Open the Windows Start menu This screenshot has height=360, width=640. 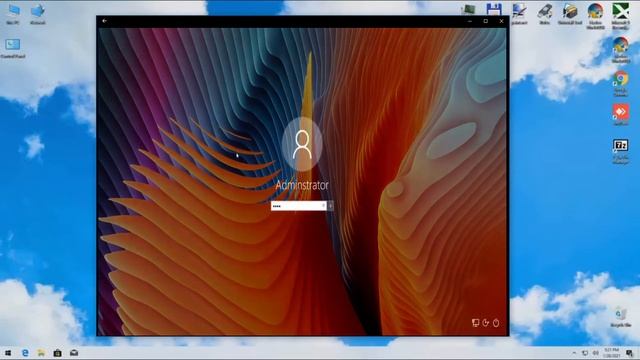click(8, 353)
